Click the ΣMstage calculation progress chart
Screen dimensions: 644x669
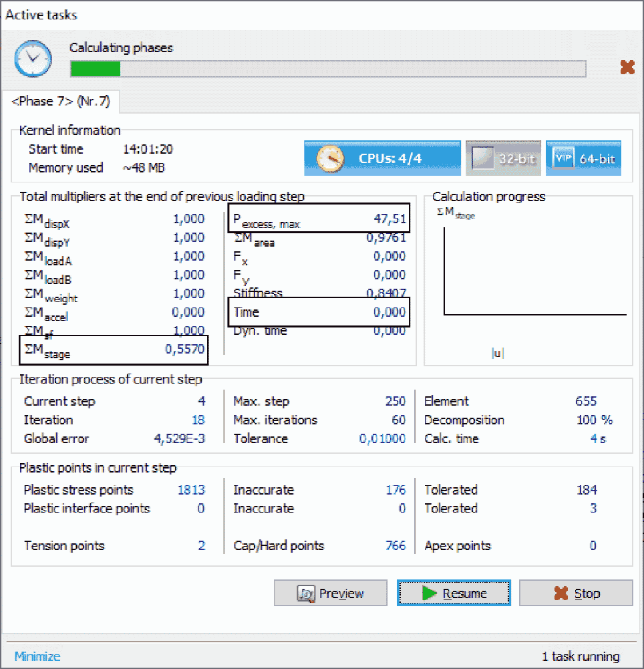point(535,272)
